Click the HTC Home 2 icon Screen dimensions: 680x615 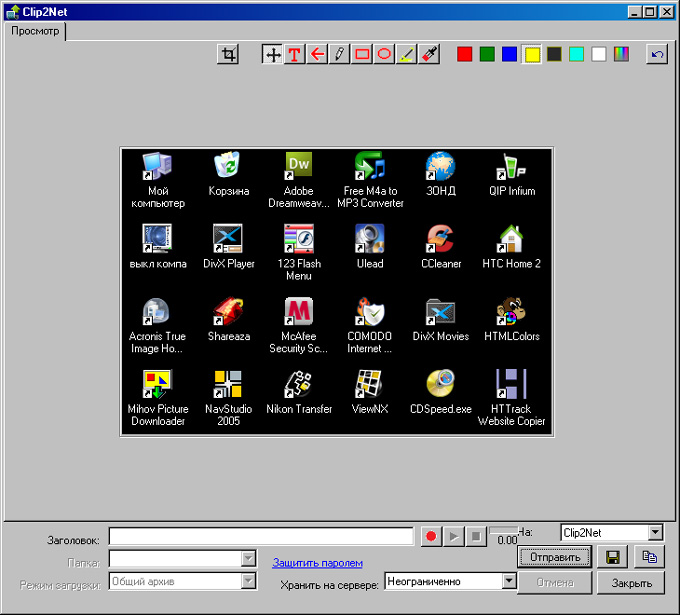(x=511, y=238)
